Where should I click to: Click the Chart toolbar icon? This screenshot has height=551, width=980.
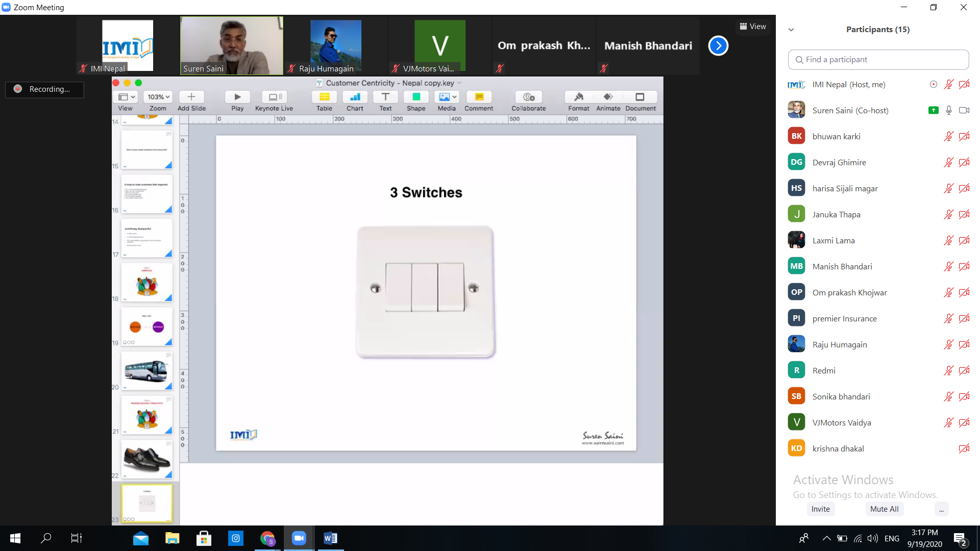355,97
